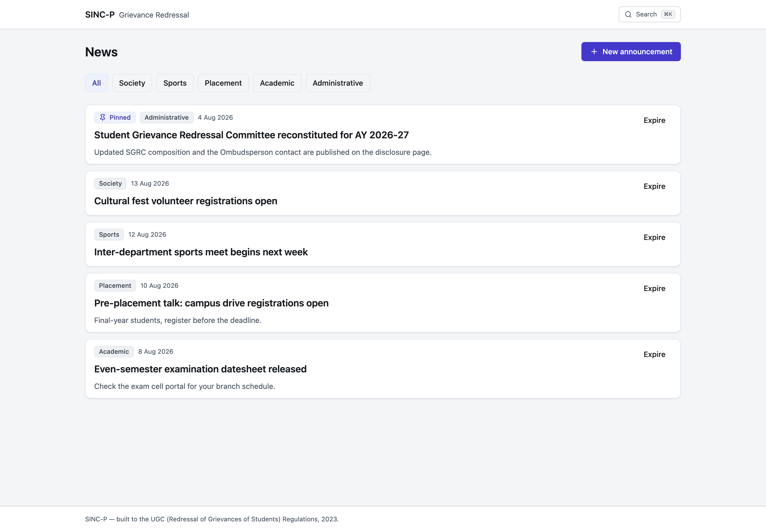Expire the SGRC reconstituted announcement
The width and height of the screenshot is (766, 532).
[x=654, y=120]
